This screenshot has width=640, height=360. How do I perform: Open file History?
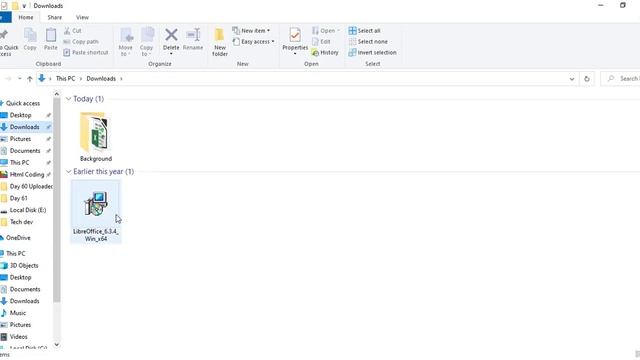click(x=325, y=53)
